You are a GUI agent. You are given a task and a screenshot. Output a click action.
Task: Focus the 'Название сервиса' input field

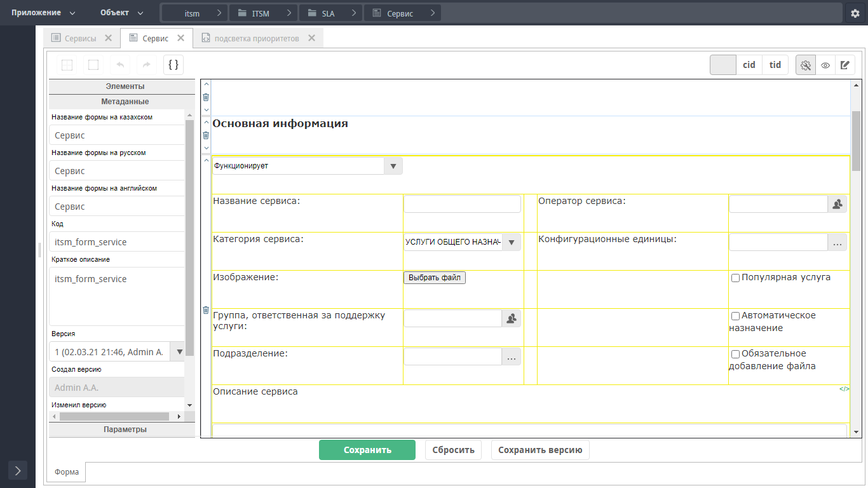(x=462, y=204)
